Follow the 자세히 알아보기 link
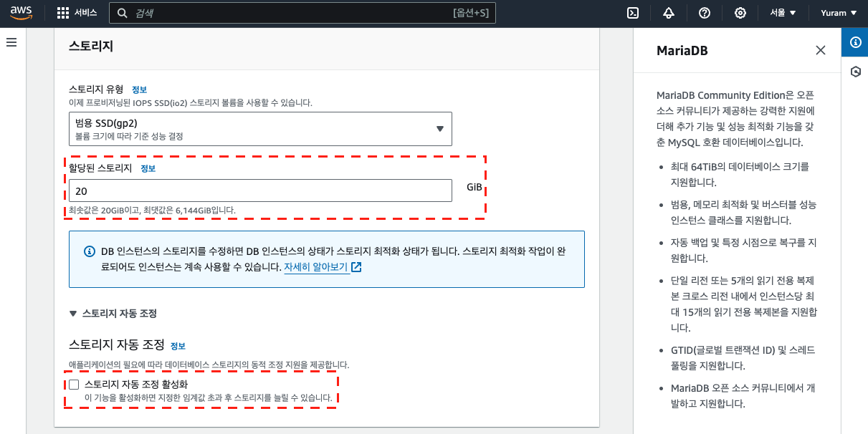 [x=316, y=267]
